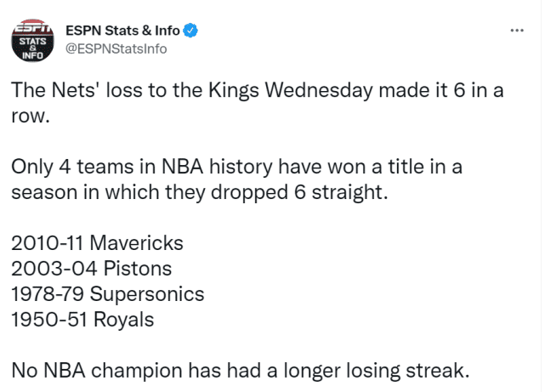Click the No NBA champion sentence
The height and width of the screenshot is (392, 545).
coord(239,371)
